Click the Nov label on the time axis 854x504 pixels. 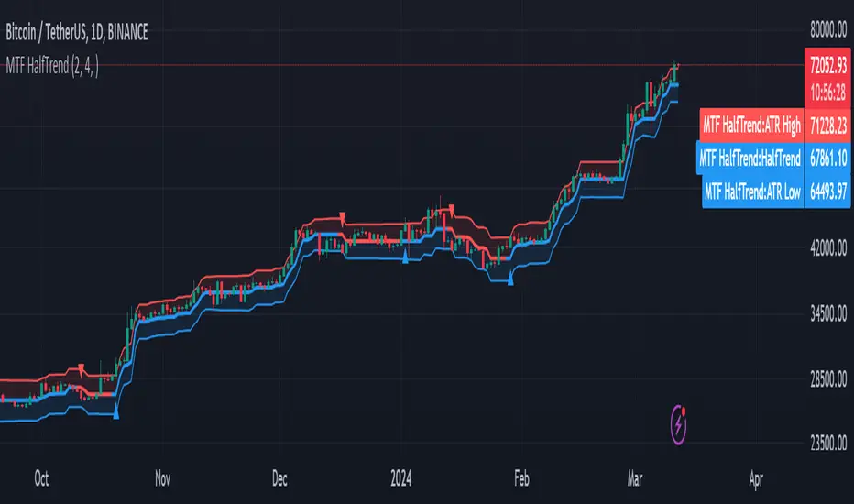[162, 477]
